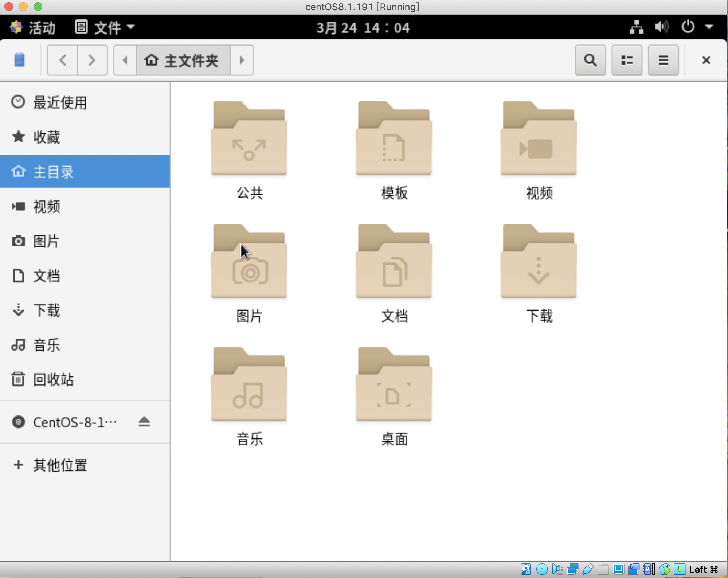This screenshot has width=728, height=578.
Task: Select the 音乐 music folder icon in main pane
Action: pos(249,384)
